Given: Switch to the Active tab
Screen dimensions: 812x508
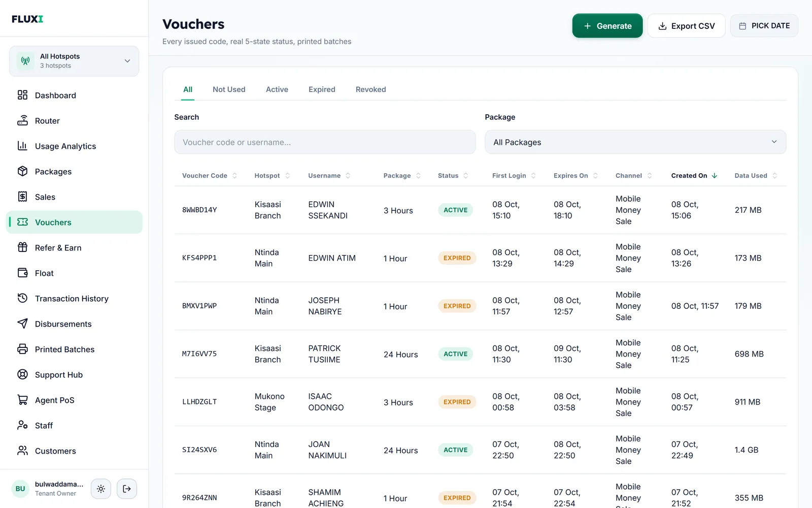Looking at the screenshot, I should click(x=277, y=89).
